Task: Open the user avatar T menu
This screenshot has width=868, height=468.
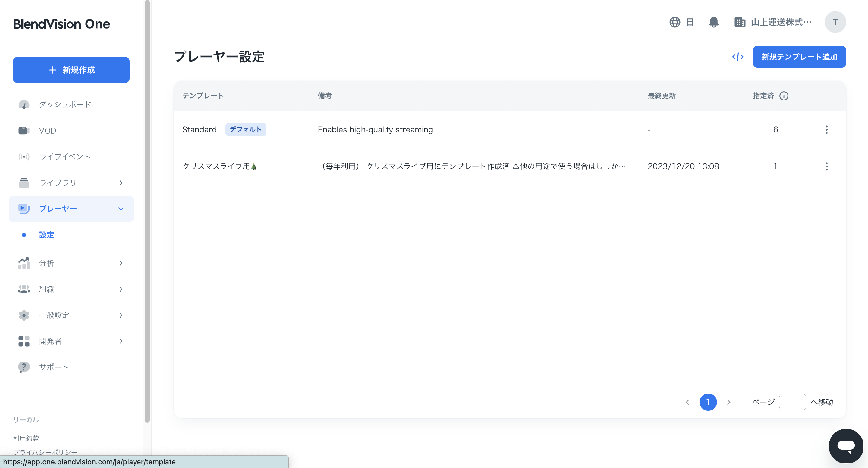Action: click(x=835, y=22)
